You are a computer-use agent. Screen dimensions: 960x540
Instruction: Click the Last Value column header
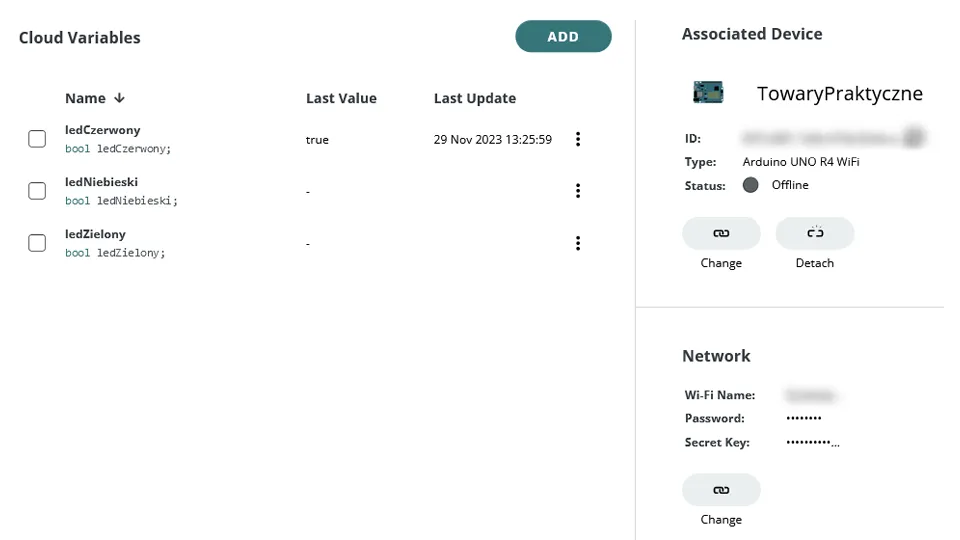pyautogui.click(x=341, y=98)
